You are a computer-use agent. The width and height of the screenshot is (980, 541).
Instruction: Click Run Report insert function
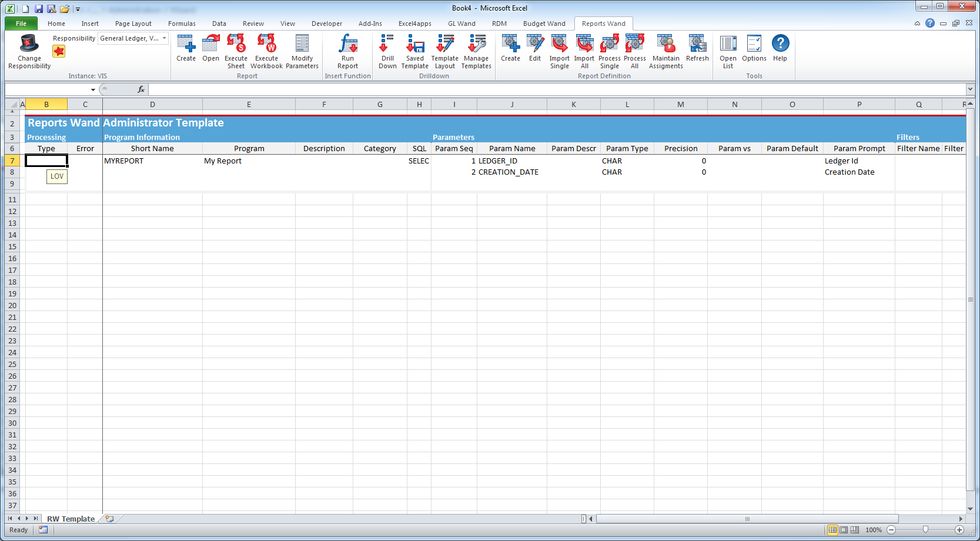point(347,52)
